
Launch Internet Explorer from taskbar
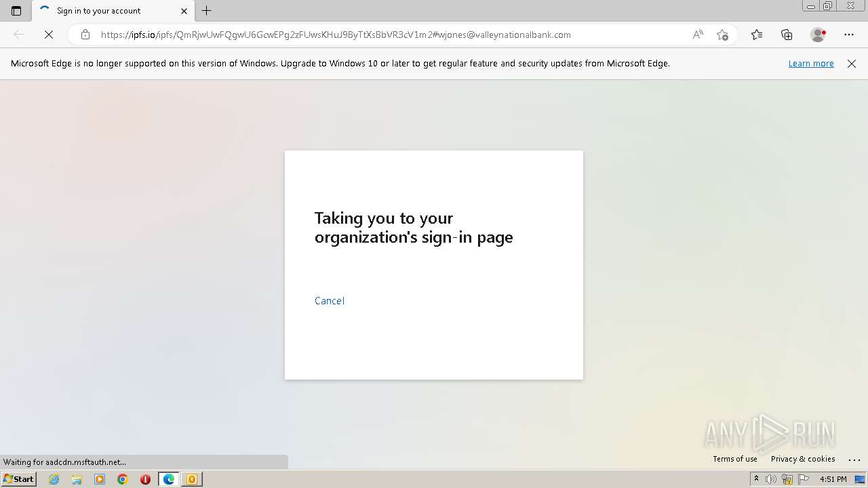click(x=54, y=479)
